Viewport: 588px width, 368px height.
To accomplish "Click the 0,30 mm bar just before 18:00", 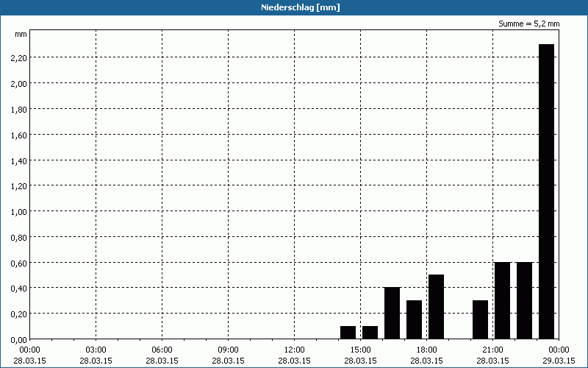I will click(x=414, y=319).
